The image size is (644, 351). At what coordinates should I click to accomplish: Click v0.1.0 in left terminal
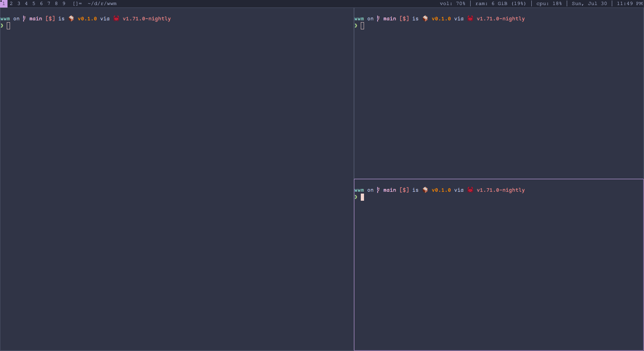(x=87, y=19)
